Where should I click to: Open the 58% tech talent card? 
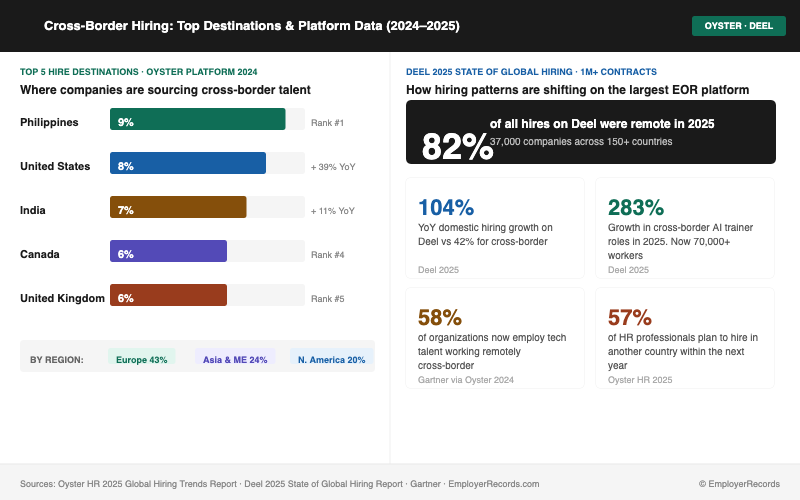pos(495,338)
